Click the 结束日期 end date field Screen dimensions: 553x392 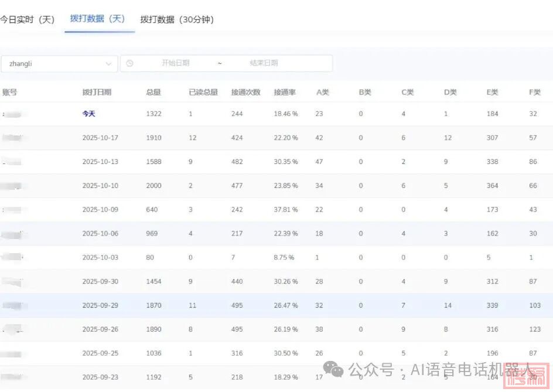264,63
